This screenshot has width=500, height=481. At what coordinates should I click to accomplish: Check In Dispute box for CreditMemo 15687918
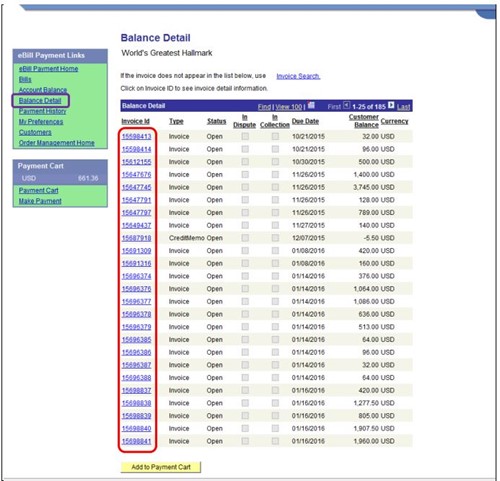coord(245,238)
